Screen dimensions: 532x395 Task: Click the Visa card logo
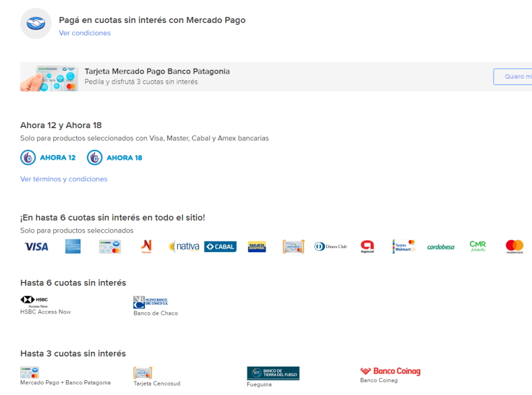(36, 247)
